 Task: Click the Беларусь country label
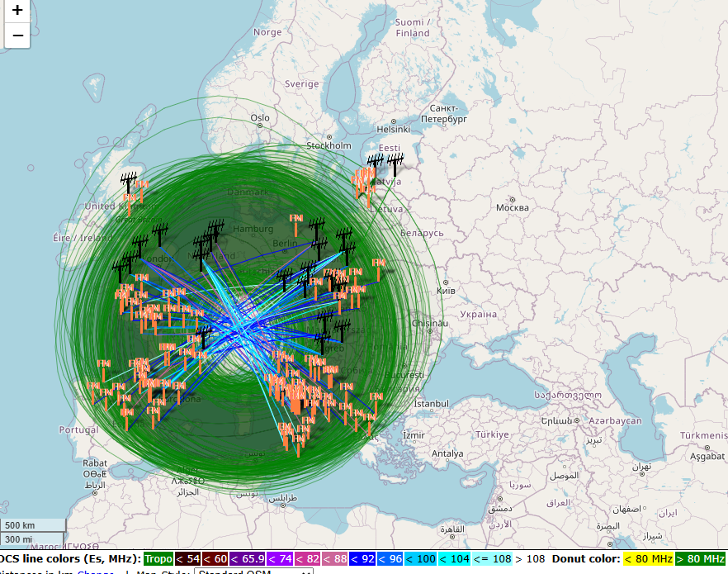pyautogui.click(x=422, y=233)
